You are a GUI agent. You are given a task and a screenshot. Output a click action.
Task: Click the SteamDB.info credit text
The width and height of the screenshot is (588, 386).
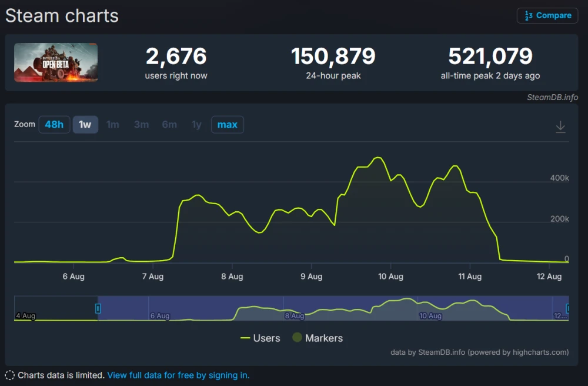552,97
